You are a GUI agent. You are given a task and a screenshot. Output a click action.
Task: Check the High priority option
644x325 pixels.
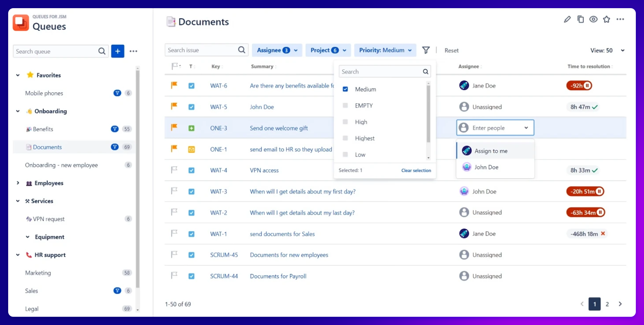point(345,122)
